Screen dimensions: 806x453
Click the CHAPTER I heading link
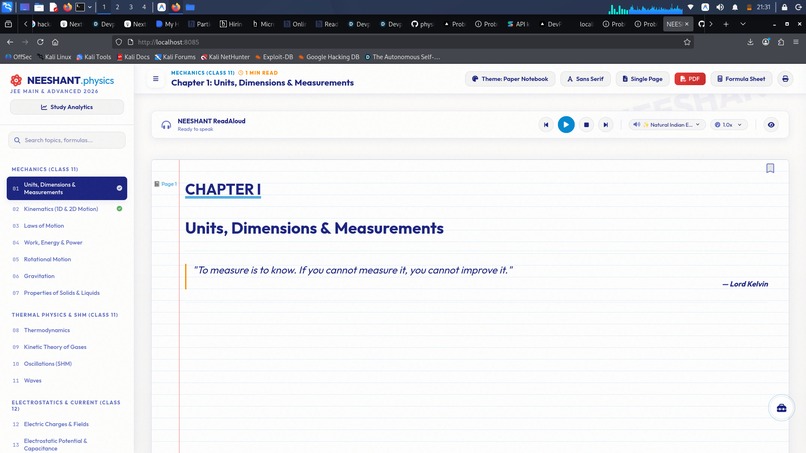click(x=223, y=189)
